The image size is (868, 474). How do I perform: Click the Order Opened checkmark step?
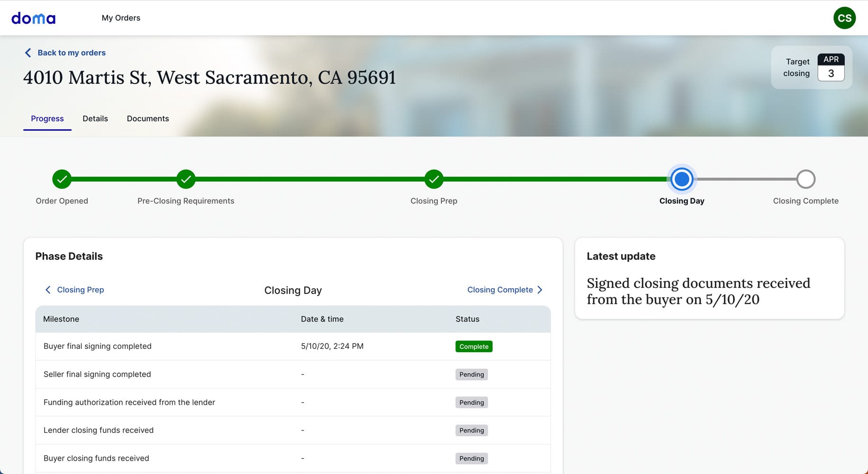62,179
